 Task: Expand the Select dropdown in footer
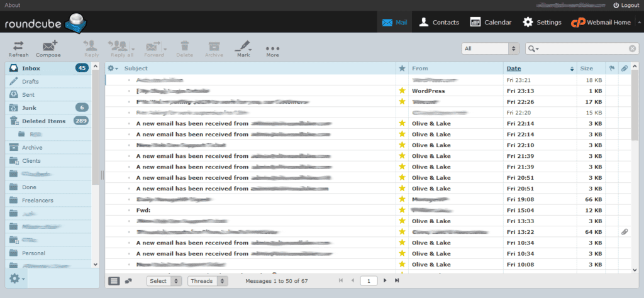point(165,281)
